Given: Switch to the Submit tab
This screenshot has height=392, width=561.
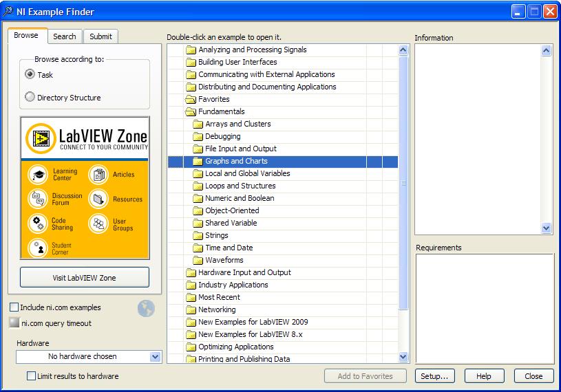Looking at the screenshot, I should tap(100, 36).
